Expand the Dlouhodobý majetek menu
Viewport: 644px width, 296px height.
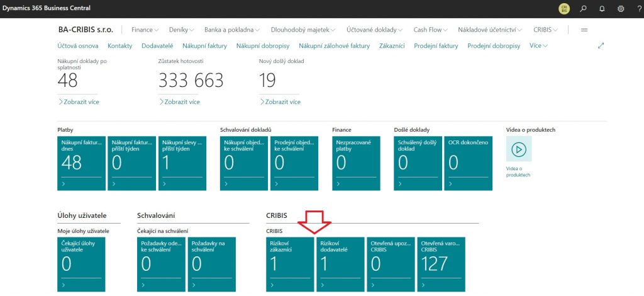point(303,30)
